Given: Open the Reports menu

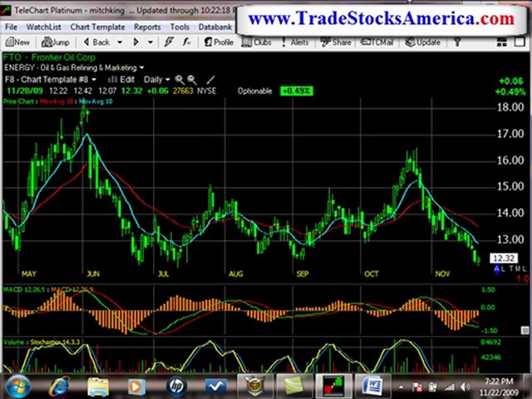Looking at the screenshot, I should tap(147, 27).
